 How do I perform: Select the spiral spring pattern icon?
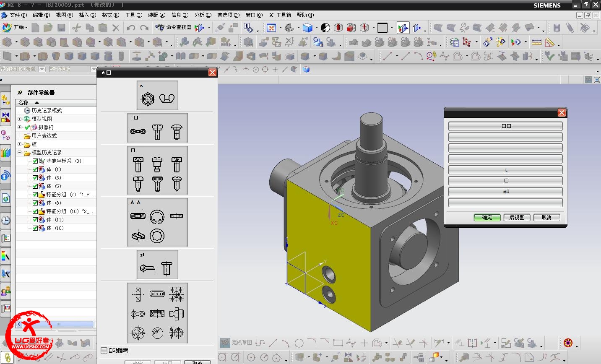(x=157, y=333)
